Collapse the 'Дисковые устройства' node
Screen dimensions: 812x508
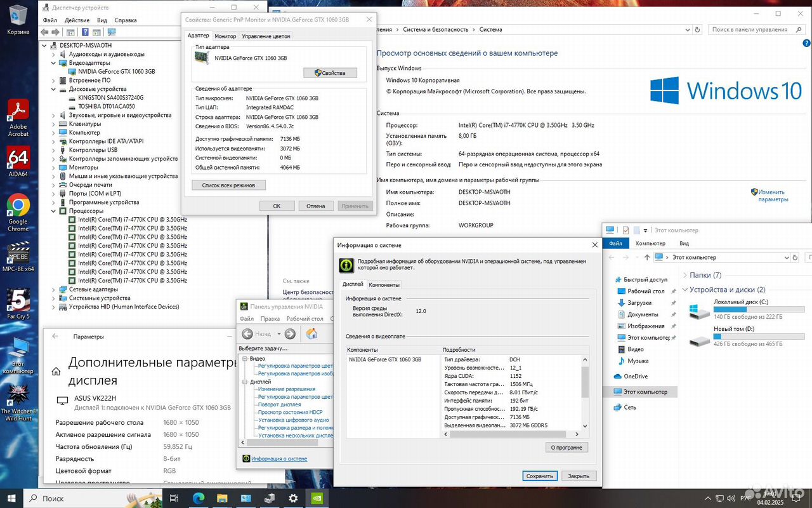54,89
